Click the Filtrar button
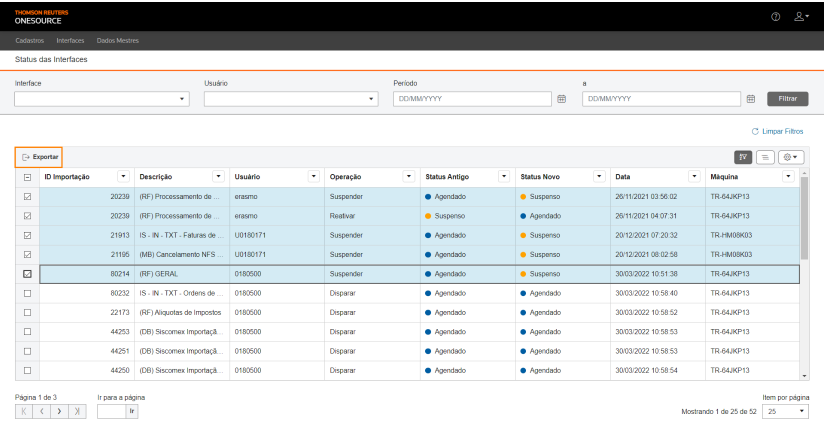 (x=787, y=99)
